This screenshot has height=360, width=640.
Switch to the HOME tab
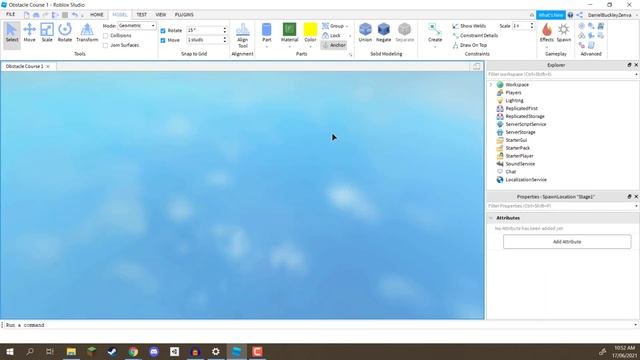(x=97, y=15)
